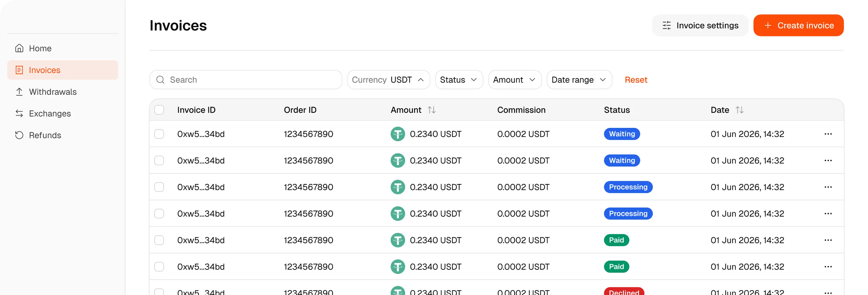Viewport: 868px width, 295px height.
Task: Click the Waiting badge in the first row
Action: pyautogui.click(x=622, y=134)
